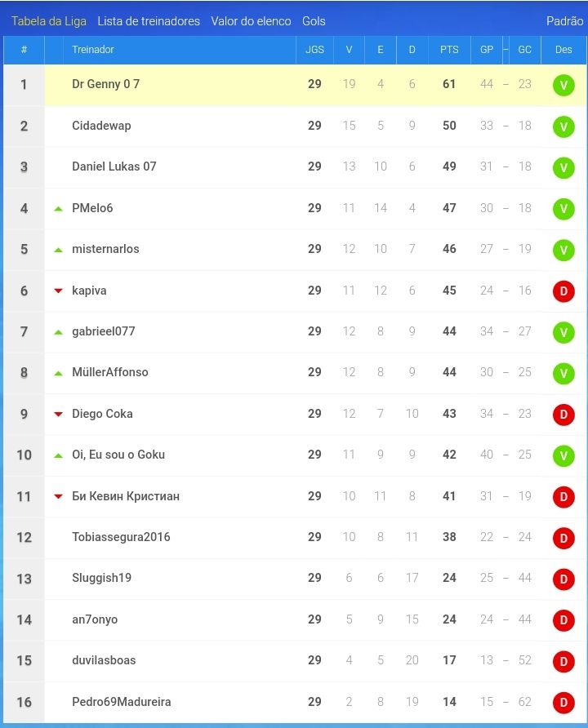Screen dimensions: 588x728
Task: Open Daniel Lukas 07's manager link
Action: (x=114, y=166)
